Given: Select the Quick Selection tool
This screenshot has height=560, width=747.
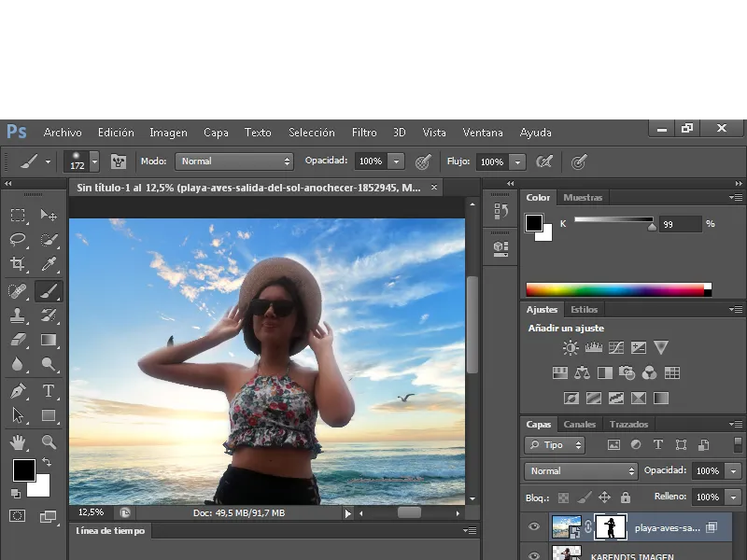Looking at the screenshot, I should point(49,239).
